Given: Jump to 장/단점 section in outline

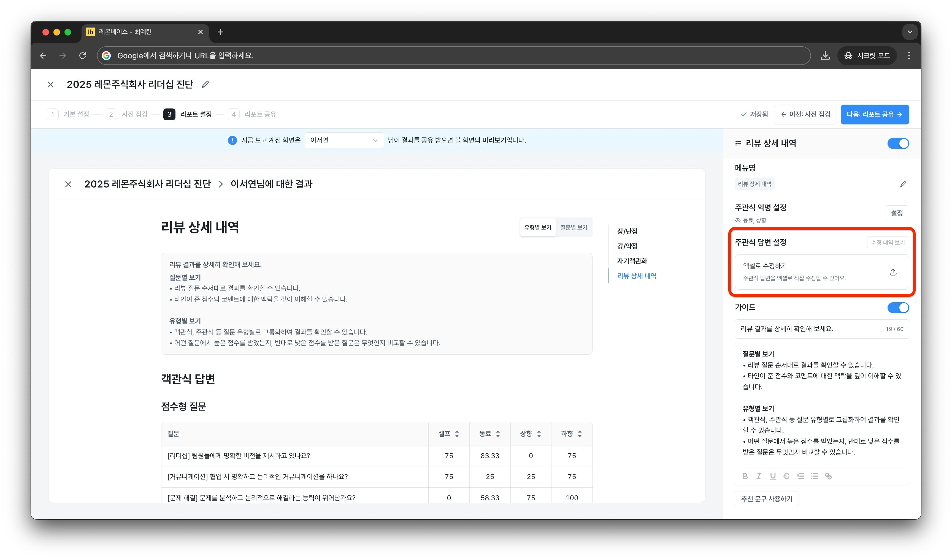Looking at the screenshot, I should (x=627, y=232).
